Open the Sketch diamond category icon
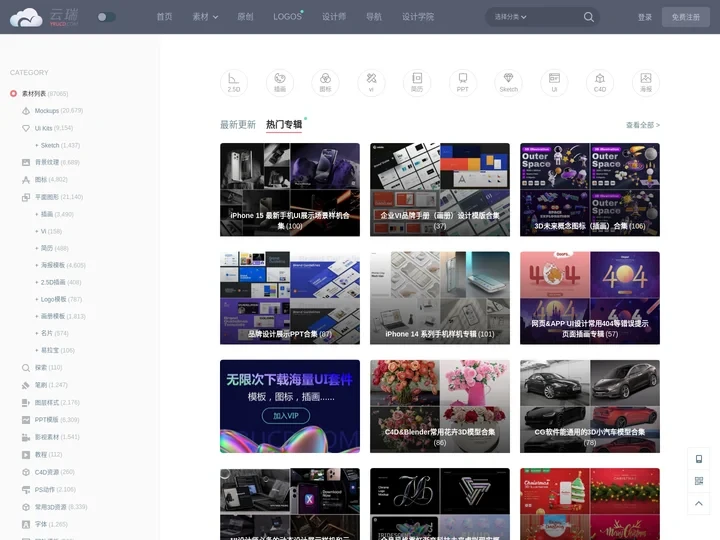Viewport: 720px width, 540px height. point(508,83)
